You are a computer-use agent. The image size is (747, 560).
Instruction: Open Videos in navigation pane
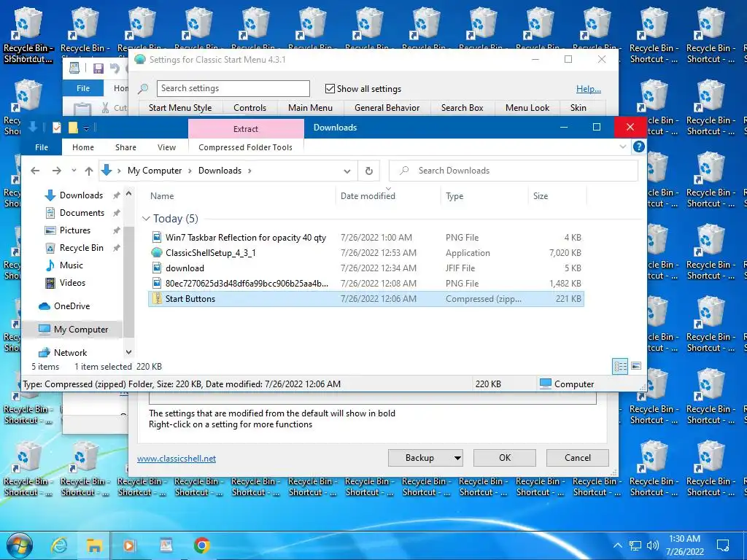[72, 283]
